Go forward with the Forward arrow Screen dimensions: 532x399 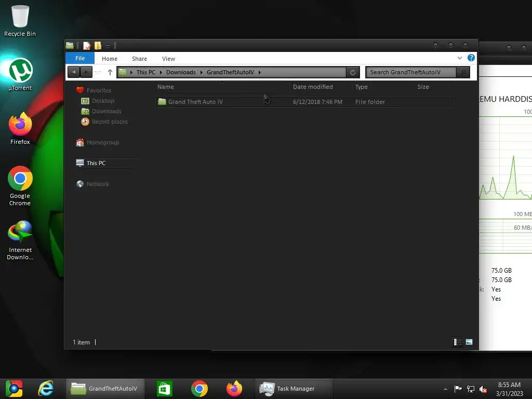point(86,72)
